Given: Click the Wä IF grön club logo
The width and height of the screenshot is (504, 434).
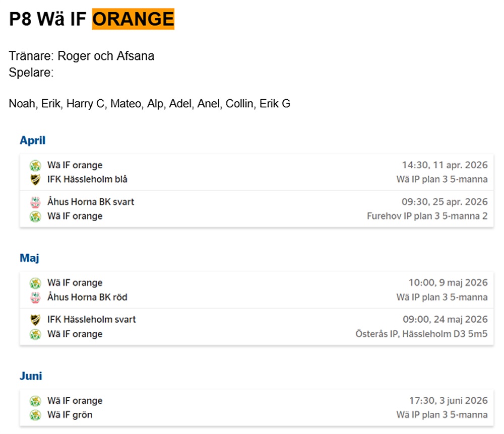Looking at the screenshot, I should point(35,415).
